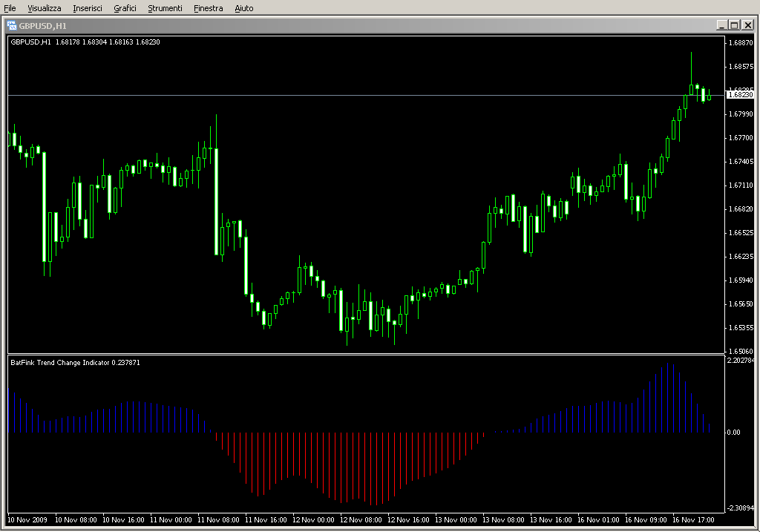Click the 1.66820 price scale label

click(741, 208)
